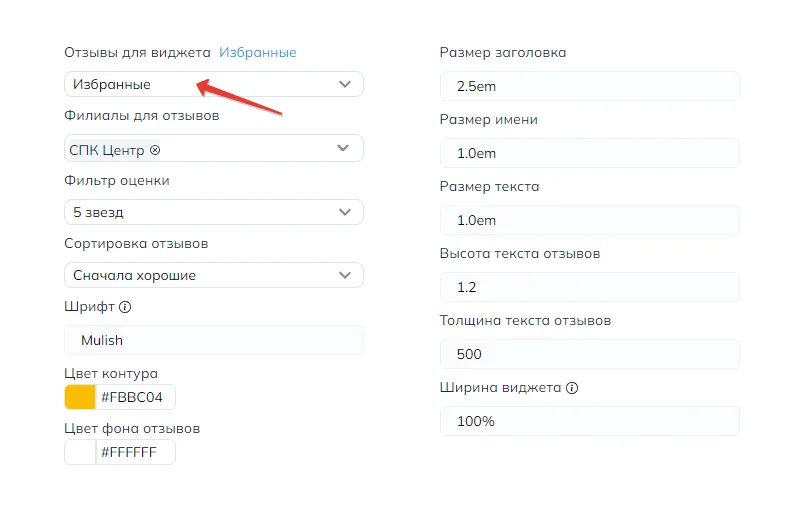Open the Сначала хорошие sorting dropdown
Viewport: 796px width, 513px height.
[214, 275]
